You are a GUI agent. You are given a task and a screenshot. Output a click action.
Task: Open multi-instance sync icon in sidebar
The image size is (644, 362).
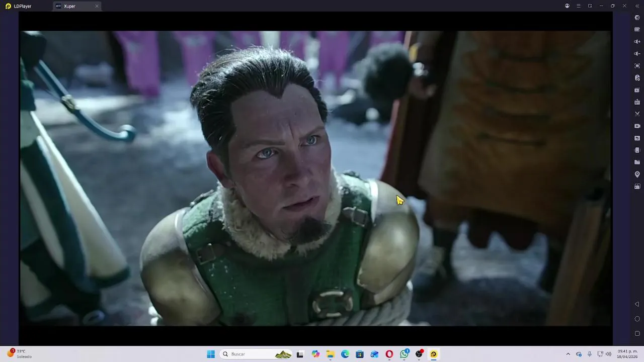click(637, 90)
